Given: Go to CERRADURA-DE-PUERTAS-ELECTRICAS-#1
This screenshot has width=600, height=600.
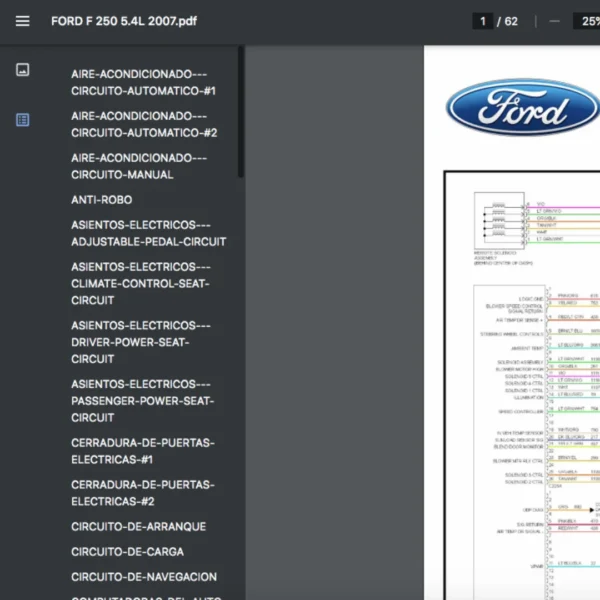Looking at the screenshot, I should point(142,451).
